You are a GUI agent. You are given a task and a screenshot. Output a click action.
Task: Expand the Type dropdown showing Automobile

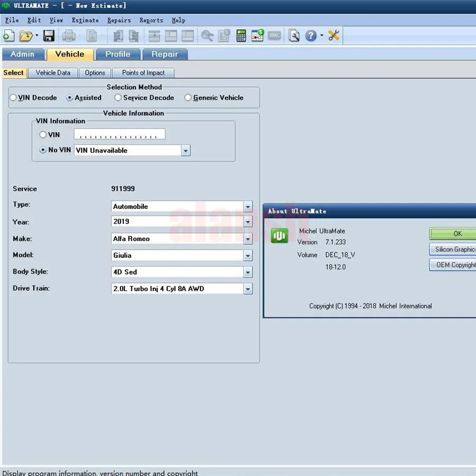pos(248,207)
